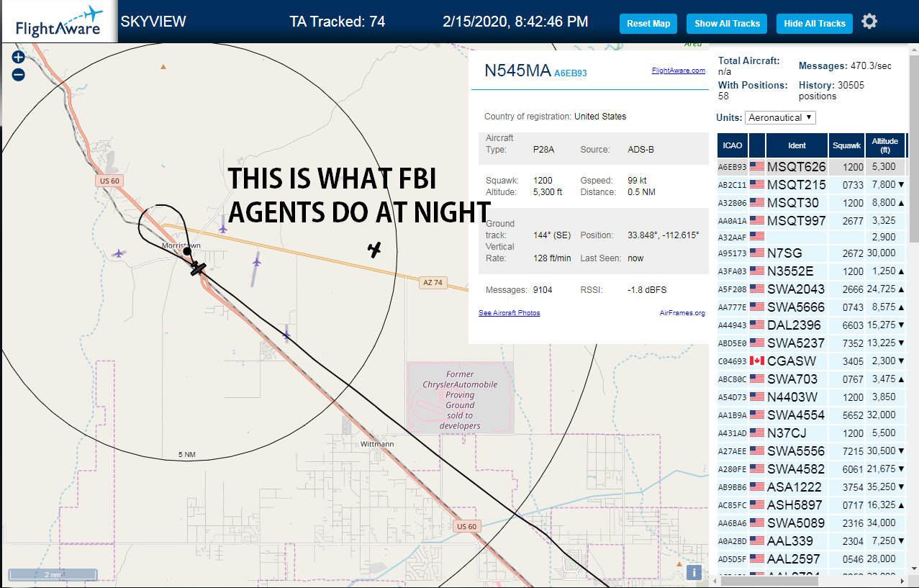Screen dimensions: 919x588
Task: Select the SWA5237 aircraft row
Action: click(812, 343)
